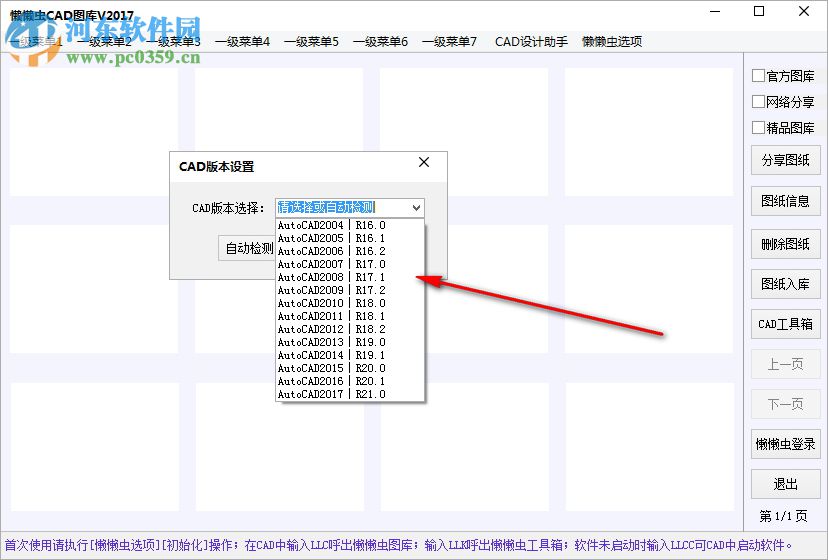Image resolution: width=828 pixels, height=560 pixels.
Task: Tick the 精品图库 checkbox
Action: [x=758, y=127]
